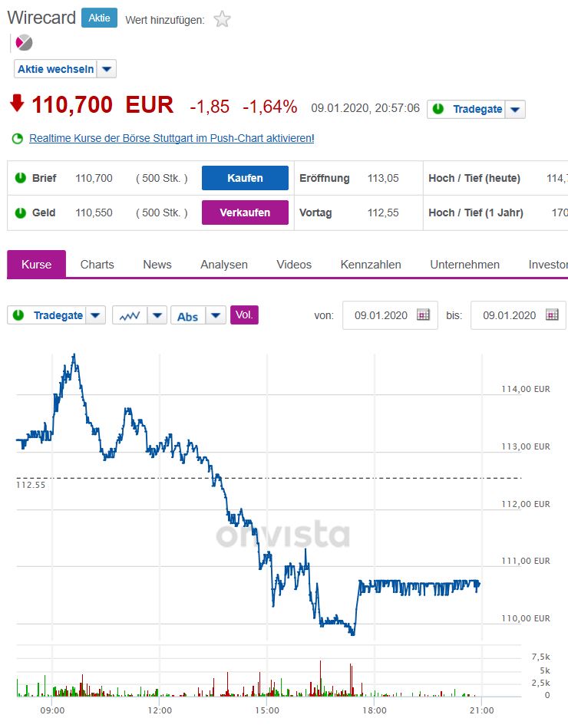Image resolution: width=568 pixels, height=728 pixels.
Task: Open the calendar picker next to the bis field
Action: click(x=553, y=315)
